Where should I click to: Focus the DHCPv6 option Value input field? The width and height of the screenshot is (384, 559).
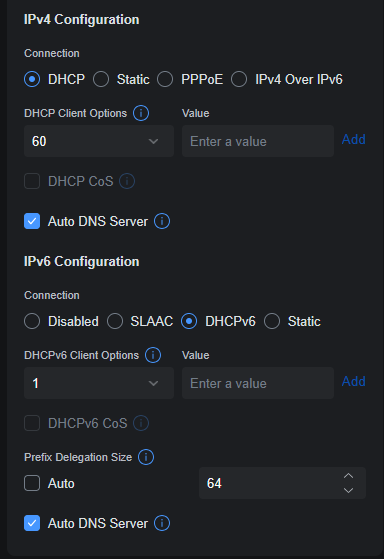(x=258, y=383)
